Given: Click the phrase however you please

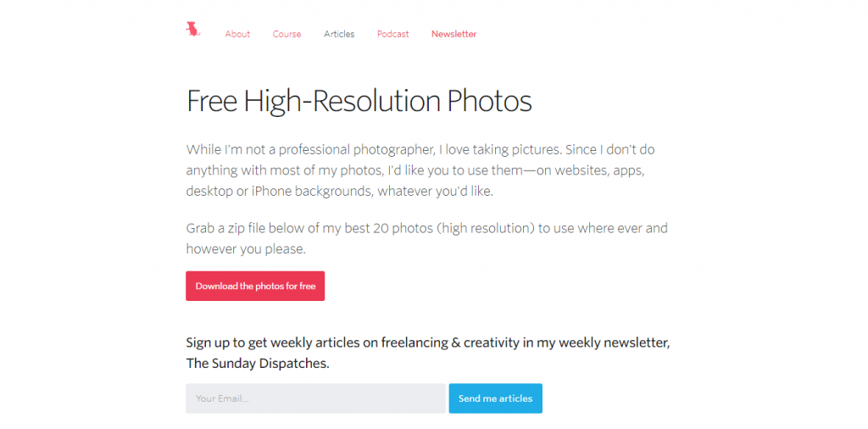Looking at the screenshot, I should tap(246, 249).
